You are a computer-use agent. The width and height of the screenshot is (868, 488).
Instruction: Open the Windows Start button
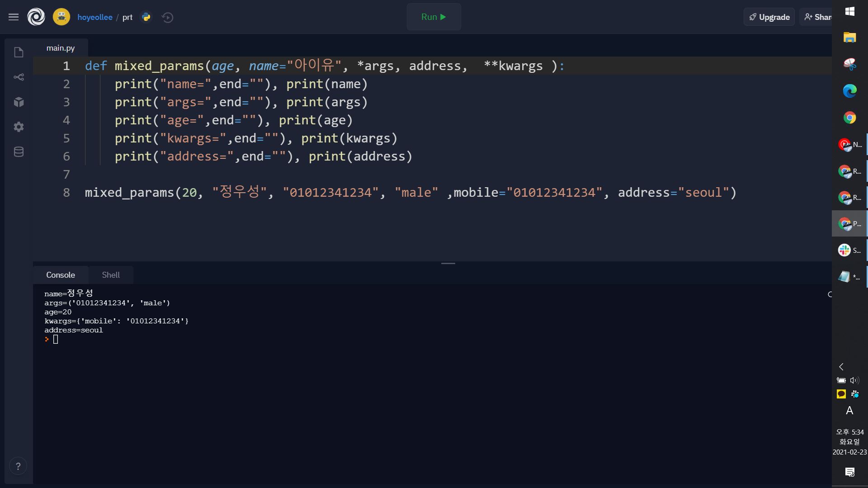coord(849,11)
